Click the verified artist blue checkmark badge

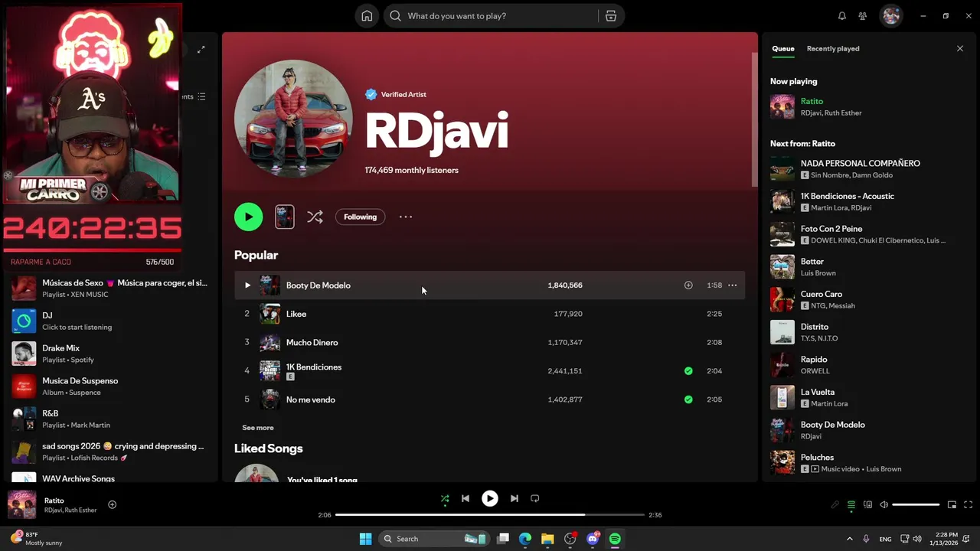[371, 94]
